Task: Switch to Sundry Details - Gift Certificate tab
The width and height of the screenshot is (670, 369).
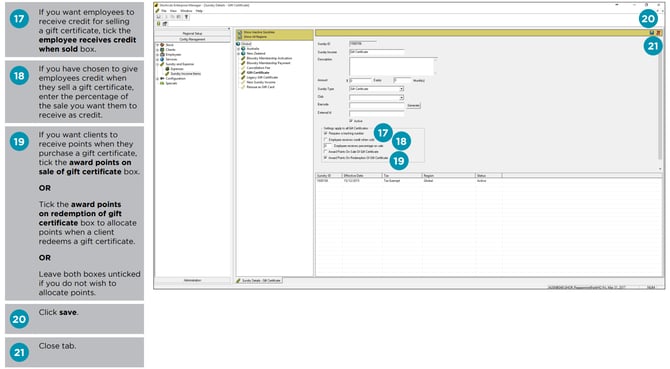Action: click(x=259, y=281)
